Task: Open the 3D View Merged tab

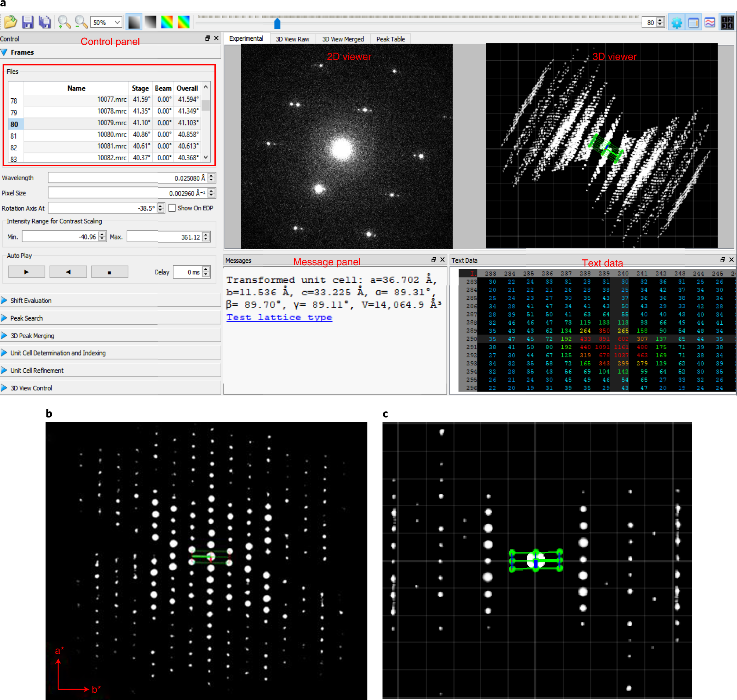Action: pos(343,39)
